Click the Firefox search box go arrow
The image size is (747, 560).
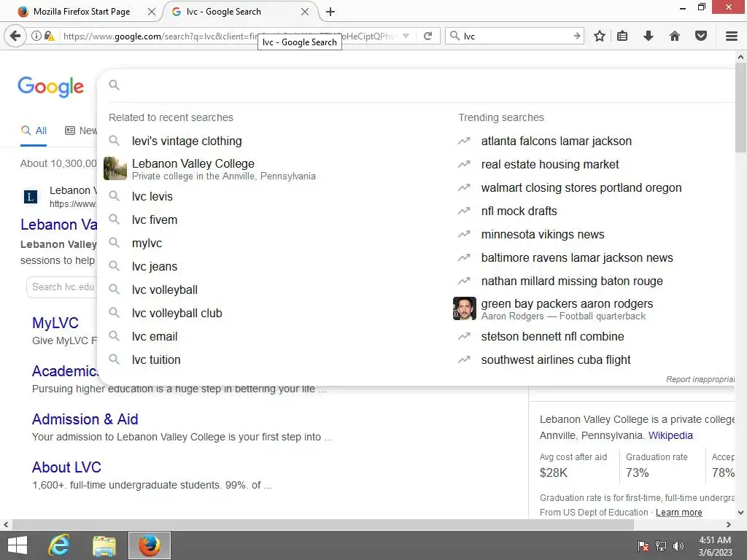pos(576,36)
